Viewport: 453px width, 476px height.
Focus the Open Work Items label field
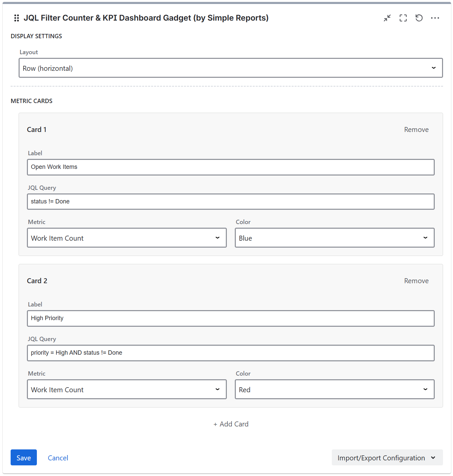click(x=230, y=167)
